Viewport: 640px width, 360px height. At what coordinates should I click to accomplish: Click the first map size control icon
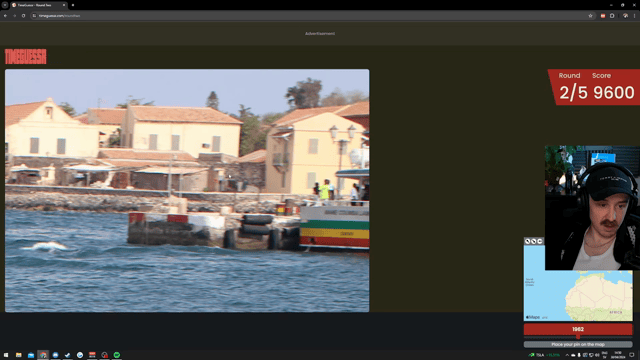pos(527,241)
